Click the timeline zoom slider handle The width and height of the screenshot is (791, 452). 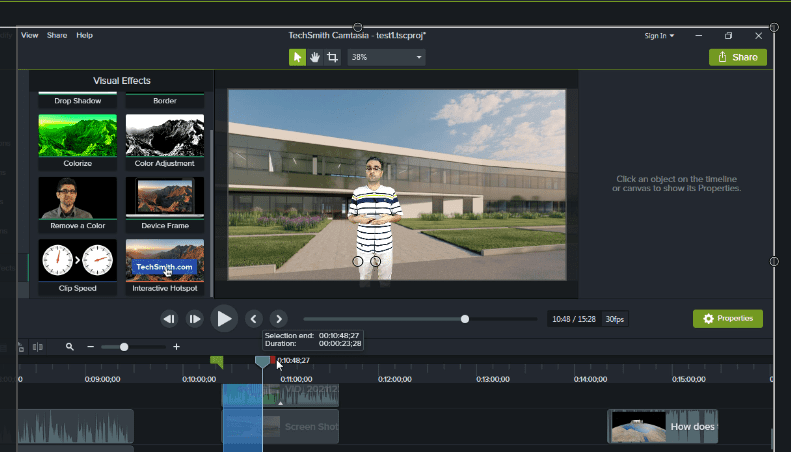(x=124, y=347)
